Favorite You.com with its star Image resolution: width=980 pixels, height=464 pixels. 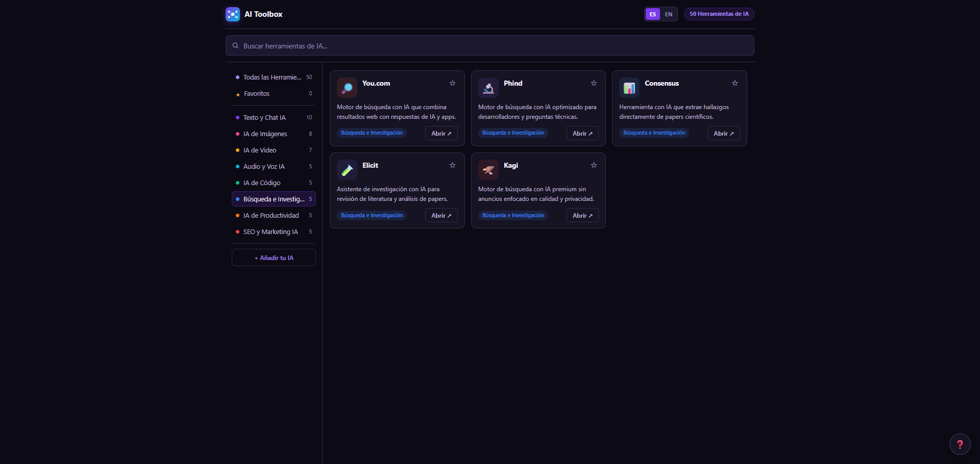point(452,83)
